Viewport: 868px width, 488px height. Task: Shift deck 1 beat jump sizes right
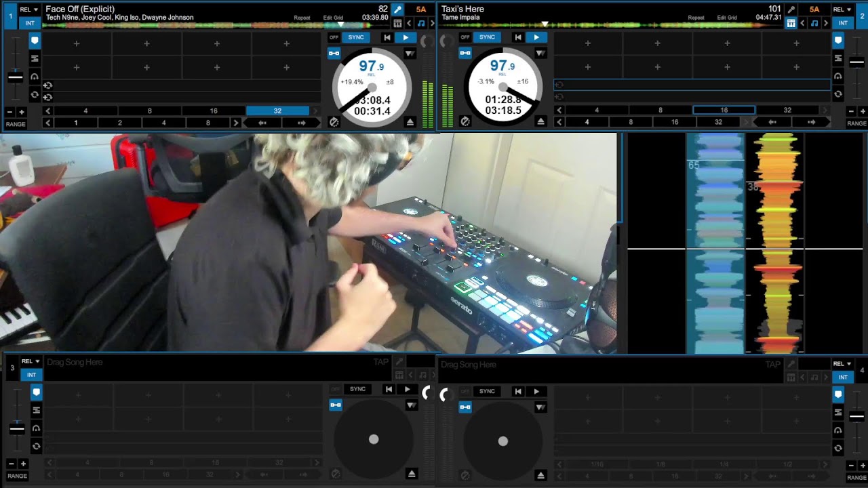click(x=236, y=123)
